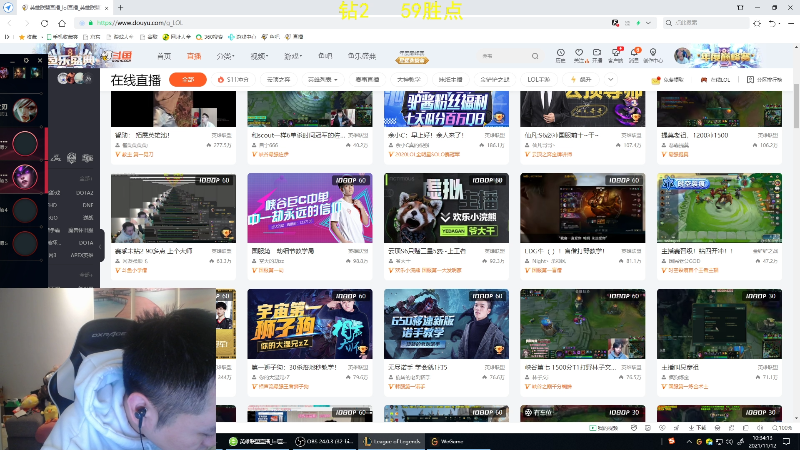Image resolution: width=800 pixels, height=450 pixels.
Task: Go forward one page
Action: (27, 23)
